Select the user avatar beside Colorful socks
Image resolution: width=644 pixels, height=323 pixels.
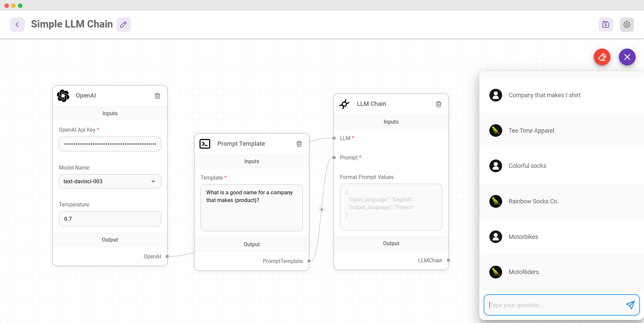tap(495, 166)
